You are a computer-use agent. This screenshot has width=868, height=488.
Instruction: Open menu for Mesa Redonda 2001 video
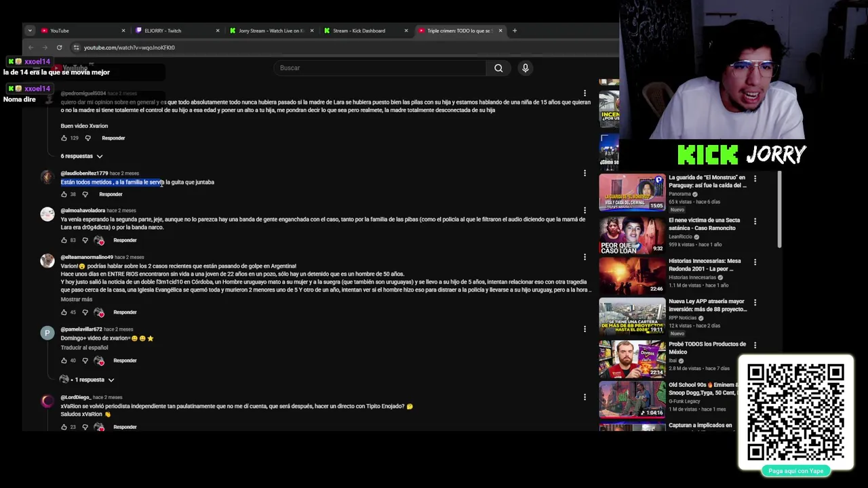755,262
